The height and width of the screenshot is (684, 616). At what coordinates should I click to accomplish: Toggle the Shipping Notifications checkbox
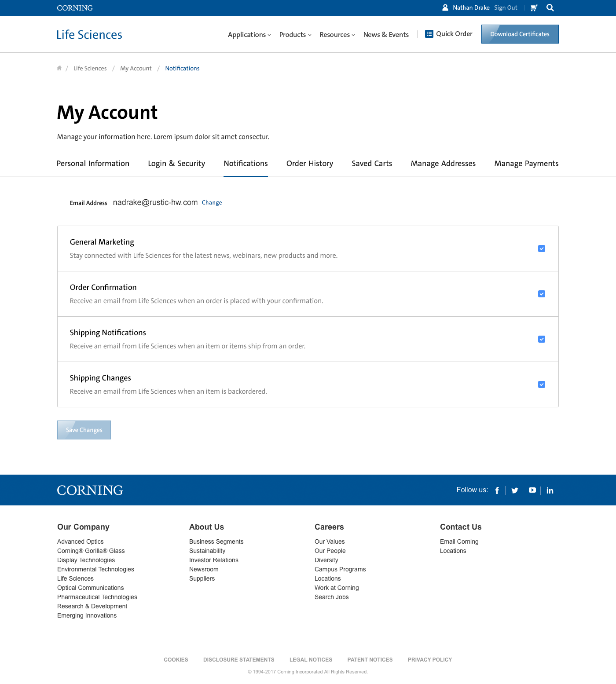(x=542, y=339)
